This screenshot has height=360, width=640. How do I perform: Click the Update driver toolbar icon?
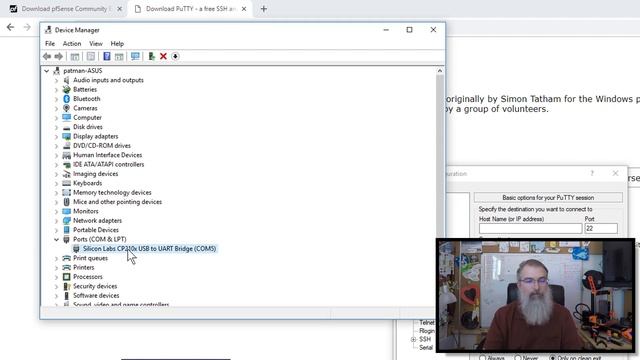tap(151, 56)
